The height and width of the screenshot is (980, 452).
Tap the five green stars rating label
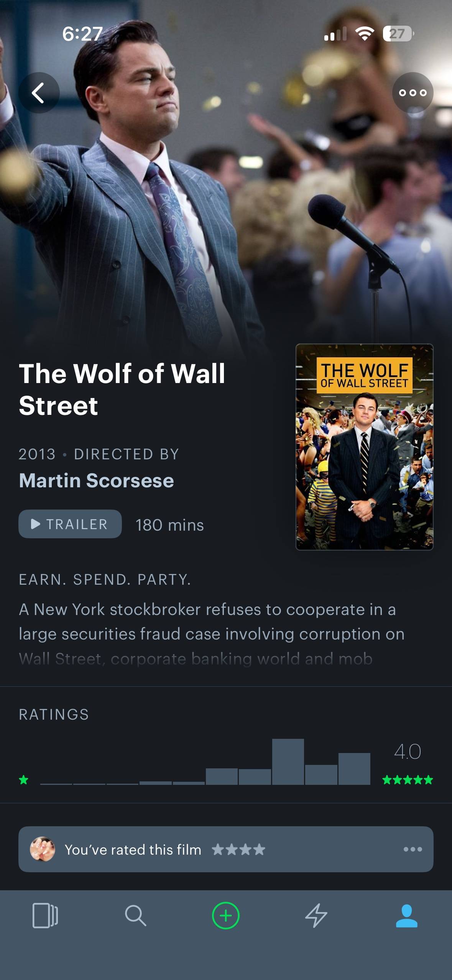click(x=408, y=780)
